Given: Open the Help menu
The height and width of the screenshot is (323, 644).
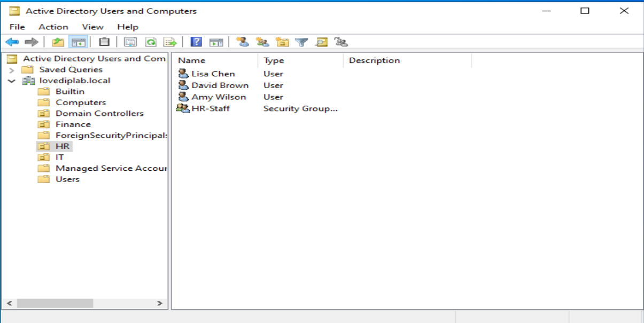Looking at the screenshot, I should (x=128, y=27).
